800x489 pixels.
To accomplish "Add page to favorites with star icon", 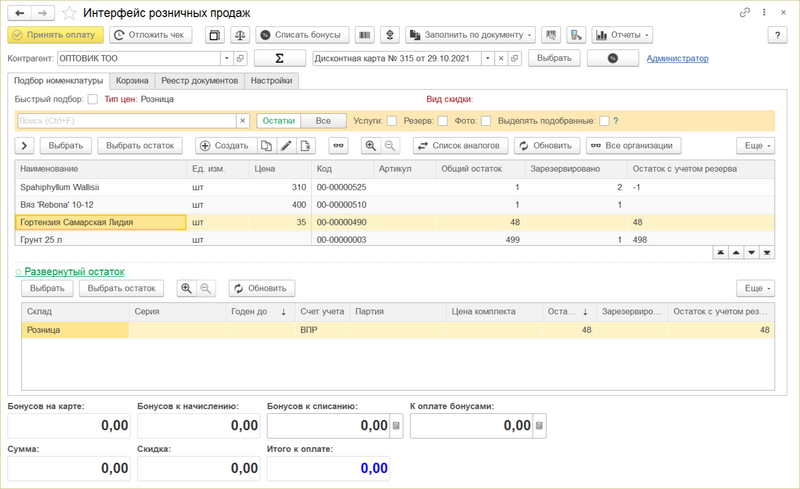I will pyautogui.click(x=69, y=13).
